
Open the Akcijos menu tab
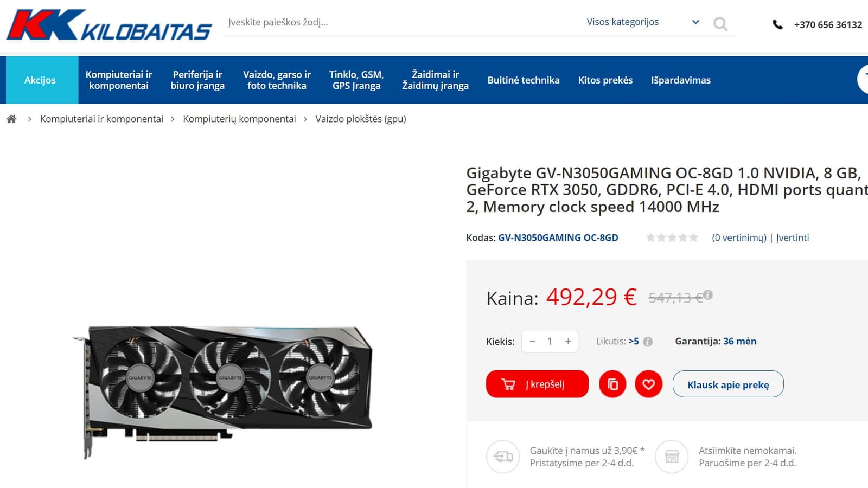tap(40, 80)
